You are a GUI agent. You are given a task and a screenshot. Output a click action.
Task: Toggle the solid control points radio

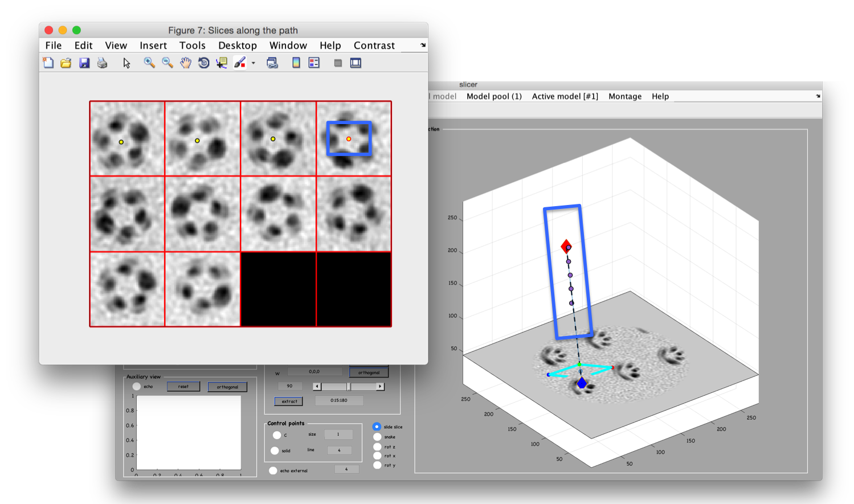tap(275, 450)
